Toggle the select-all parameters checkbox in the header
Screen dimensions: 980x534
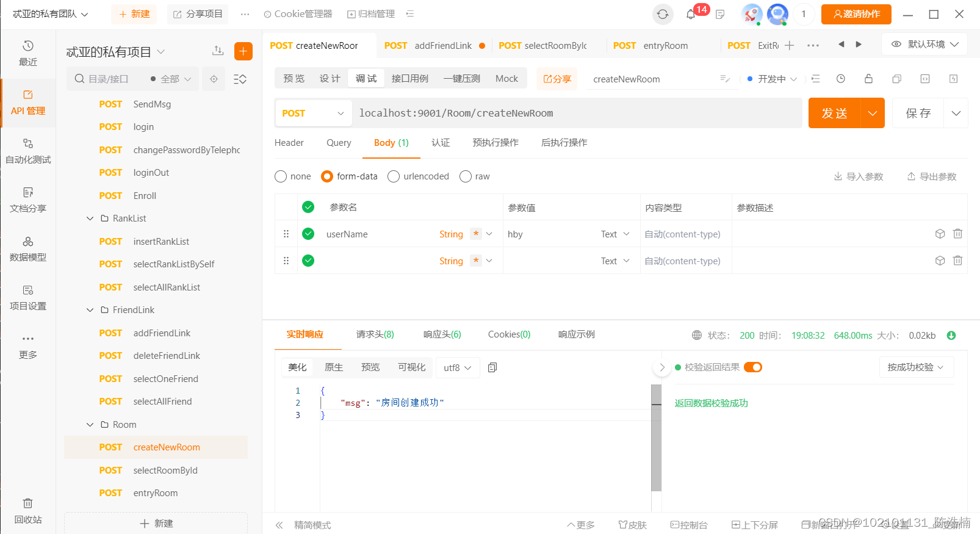(x=308, y=207)
